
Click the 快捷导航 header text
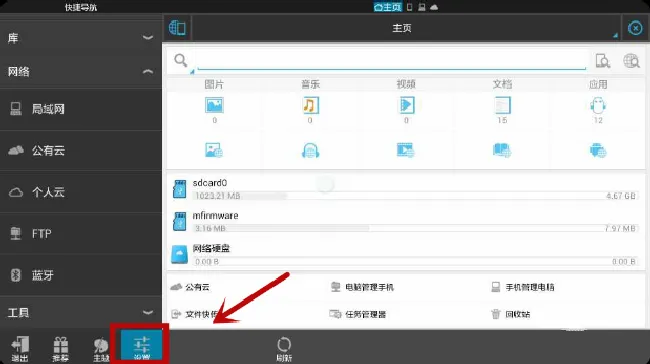click(81, 7)
